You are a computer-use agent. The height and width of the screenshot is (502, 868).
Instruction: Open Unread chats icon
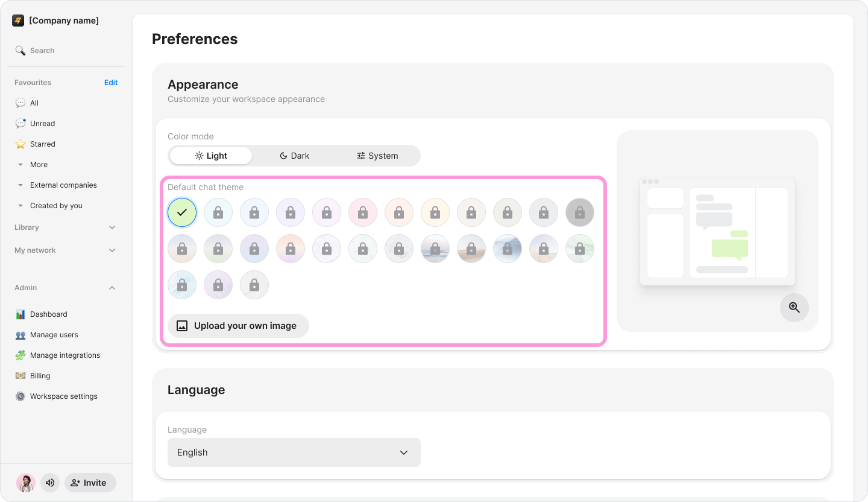[20, 124]
